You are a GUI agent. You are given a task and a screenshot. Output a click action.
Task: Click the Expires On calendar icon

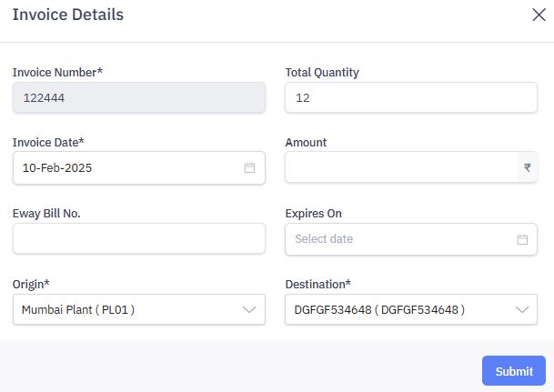point(522,239)
